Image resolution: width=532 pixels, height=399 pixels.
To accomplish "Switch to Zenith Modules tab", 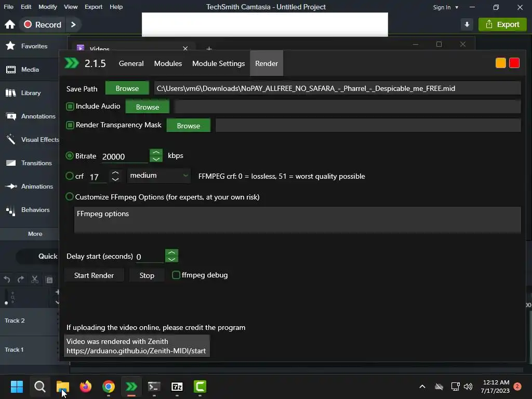I will point(168,63).
